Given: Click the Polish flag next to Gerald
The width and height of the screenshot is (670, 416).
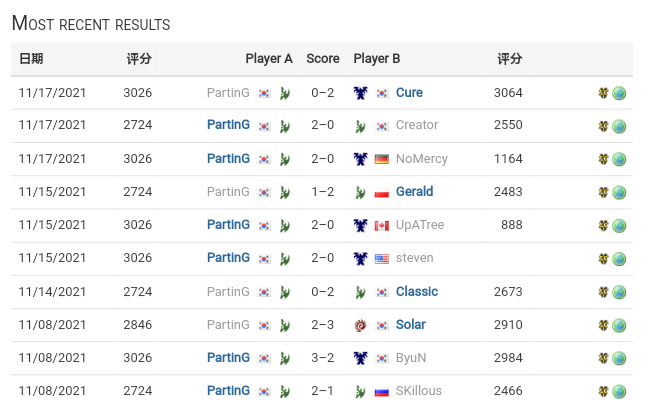Looking at the screenshot, I should tap(382, 192).
